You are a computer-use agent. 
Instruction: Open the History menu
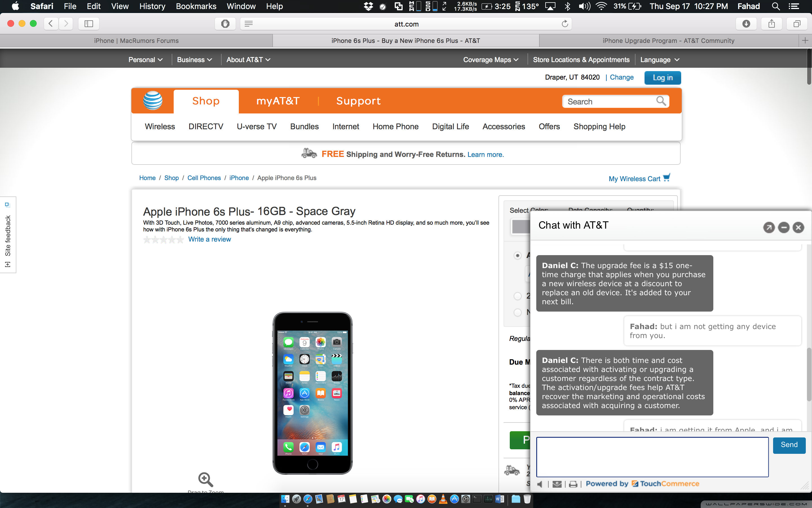coord(152,6)
